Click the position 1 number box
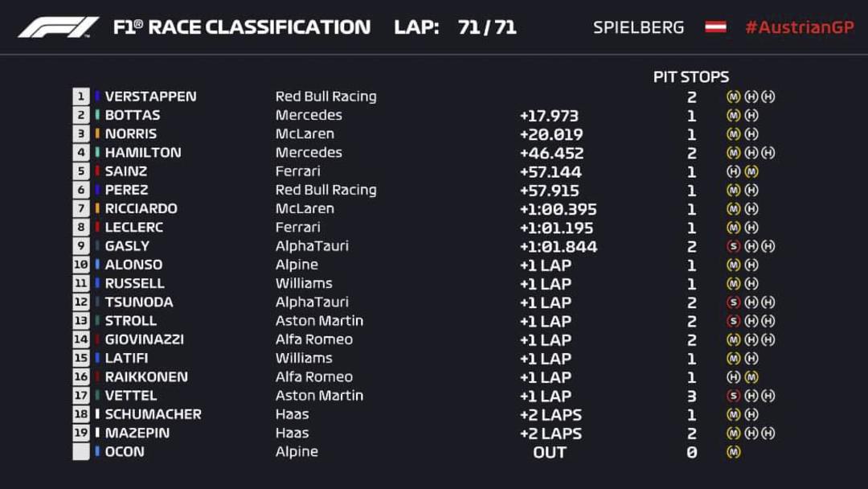The image size is (868, 489). coord(81,97)
